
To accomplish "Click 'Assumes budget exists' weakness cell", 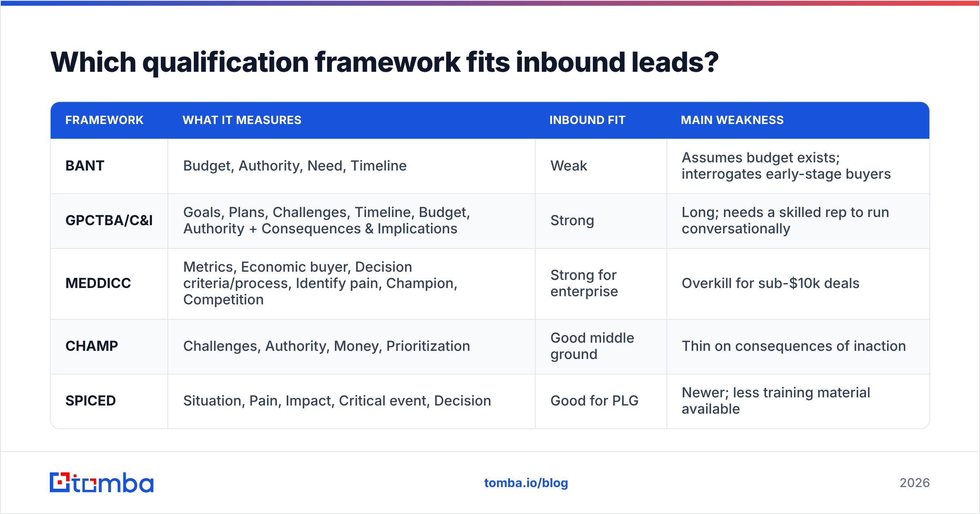I will click(x=798, y=166).
